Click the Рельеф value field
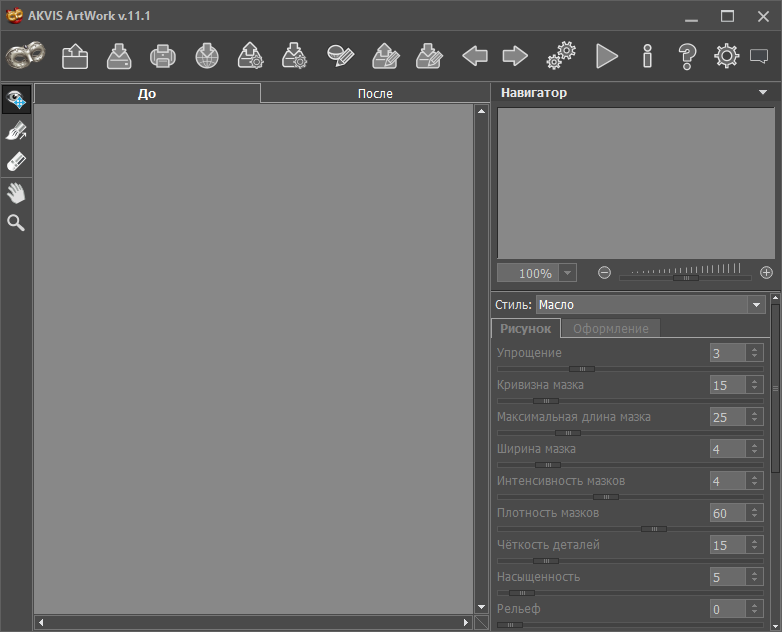 728,609
